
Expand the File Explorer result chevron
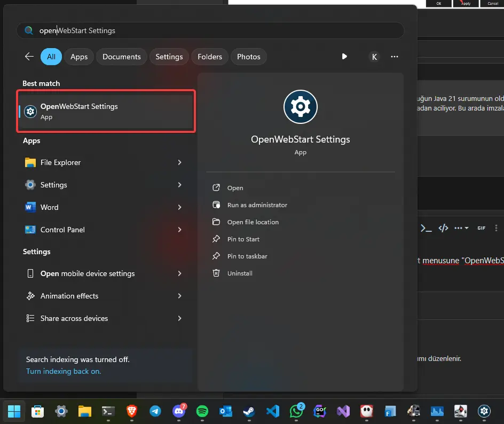click(180, 162)
